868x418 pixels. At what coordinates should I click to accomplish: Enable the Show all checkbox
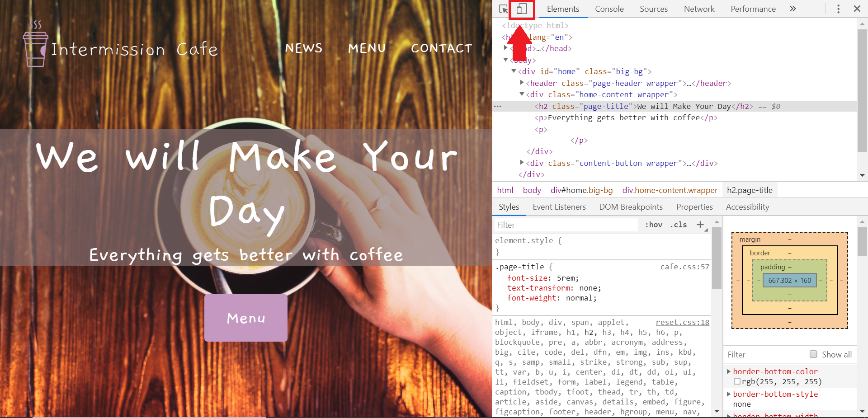click(x=813, y=354)
